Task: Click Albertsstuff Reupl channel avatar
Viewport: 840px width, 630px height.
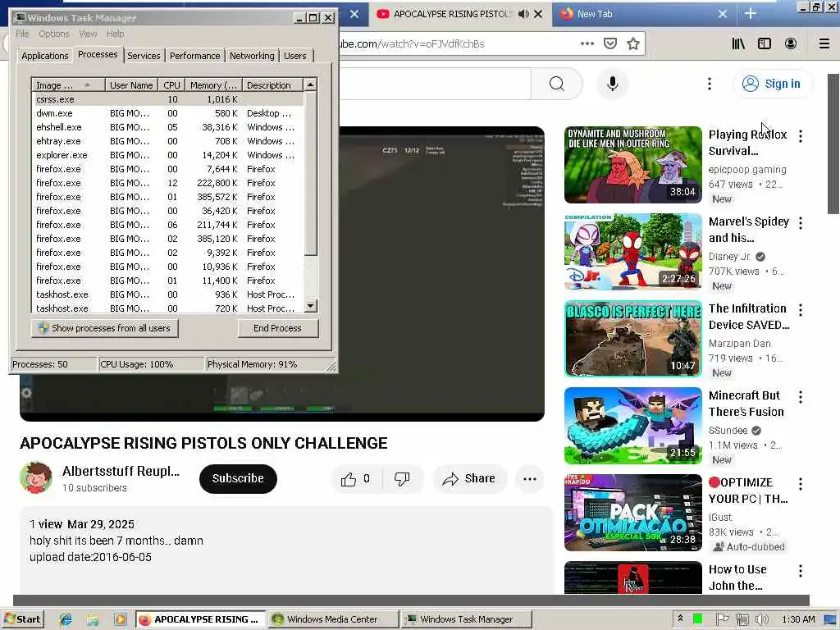Action: point(36,477)
